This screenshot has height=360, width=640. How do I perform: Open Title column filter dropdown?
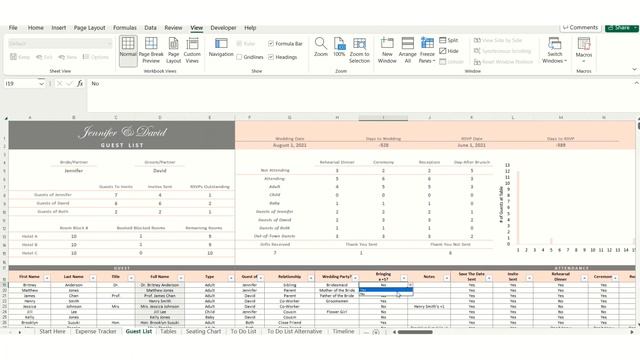(x=131, y=278)
